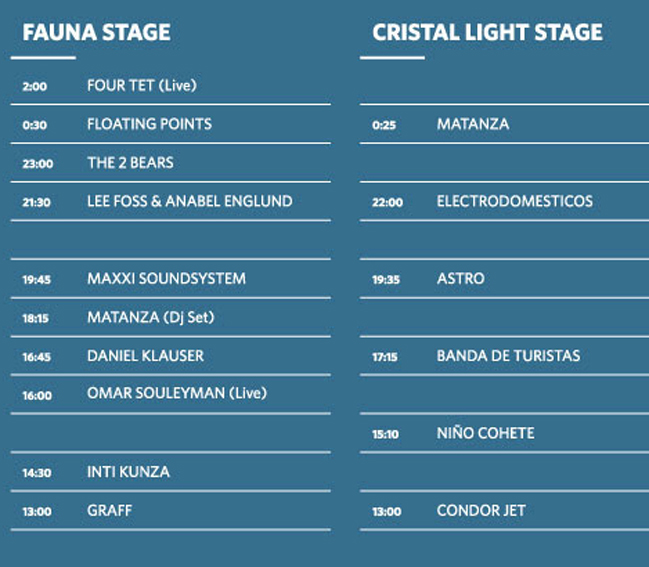Open MAXXI SOUNDSYSTEM artist entry
The height and width of the screenshot is (567, 649).
[166, 278]
